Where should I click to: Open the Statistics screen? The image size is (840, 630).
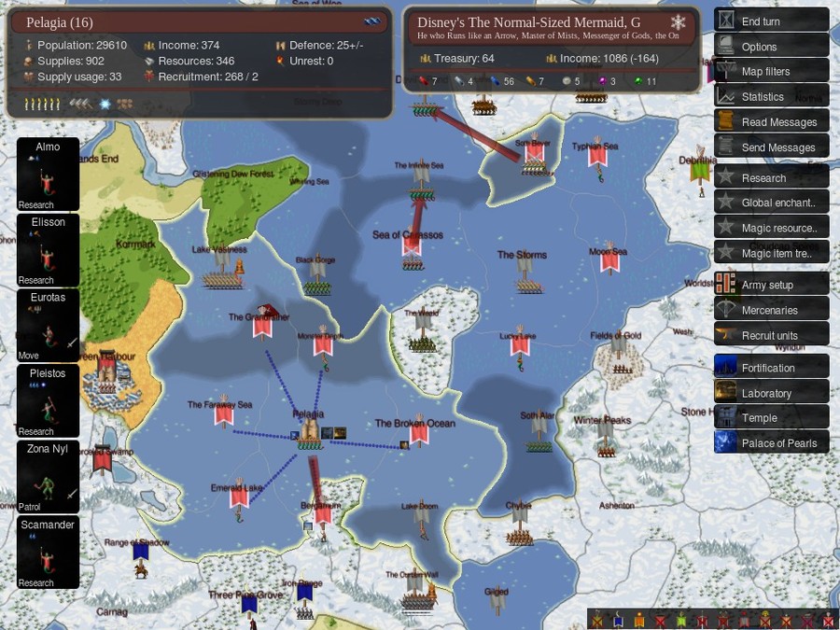click(x=771, y=96)
